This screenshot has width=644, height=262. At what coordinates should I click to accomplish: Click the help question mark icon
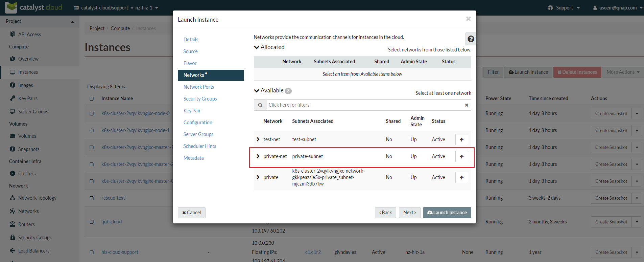tap(471, 39)
